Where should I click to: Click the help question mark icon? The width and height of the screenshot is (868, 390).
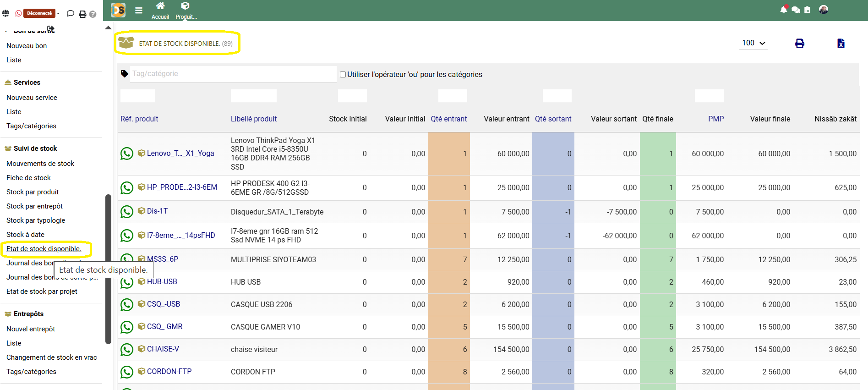click(93, 14)
